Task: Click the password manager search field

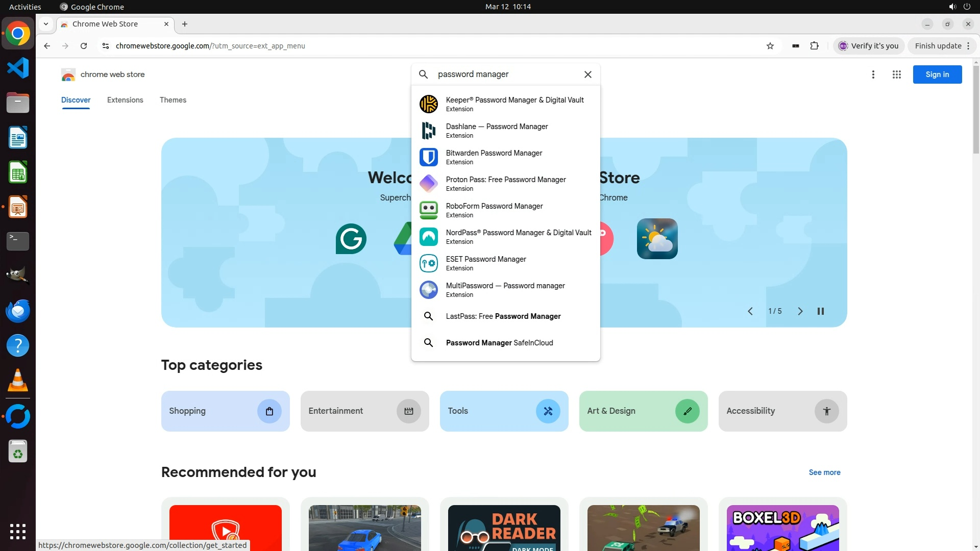Action: click(x=505, y=74)
